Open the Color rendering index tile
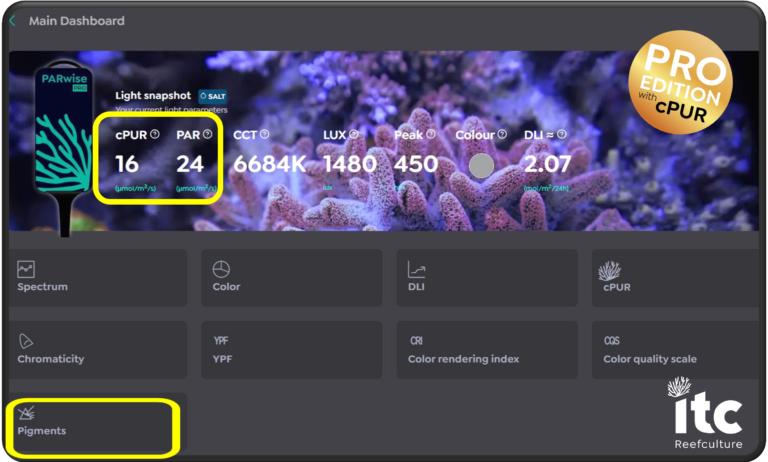 tap(486, 349)
